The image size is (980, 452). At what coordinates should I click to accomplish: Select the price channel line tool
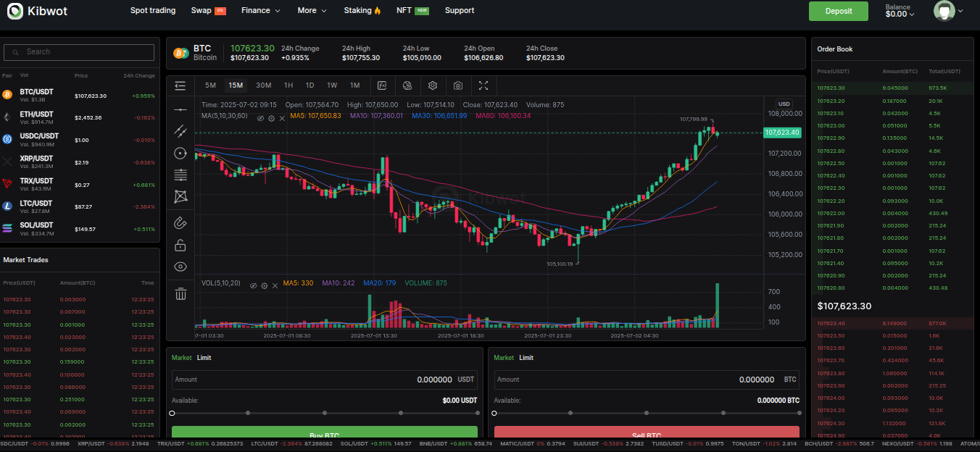coord(180,131)
